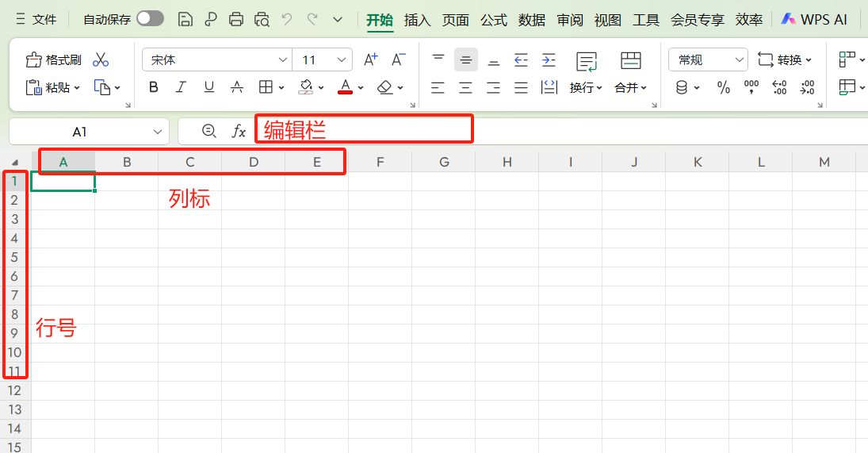The height and width of the screenshot is (453, 868).
Task: Click the formula bar zoom icon
Action: (208, 131)
